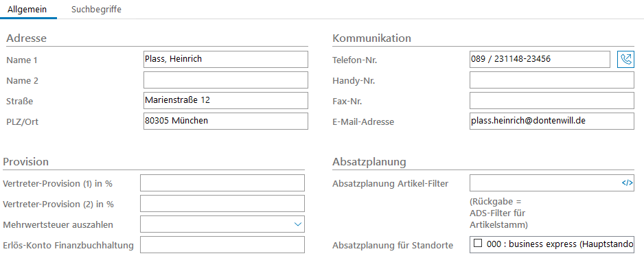644x269 pixels.
Task: Focus the Vertreter-Provision (2) in % field
Action: point(222,204)
